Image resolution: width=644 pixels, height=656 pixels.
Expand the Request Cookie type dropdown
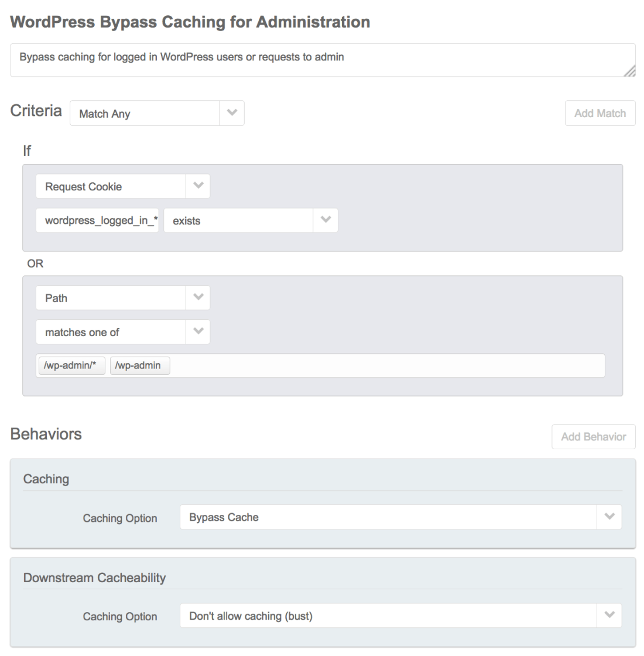point(111,187)
